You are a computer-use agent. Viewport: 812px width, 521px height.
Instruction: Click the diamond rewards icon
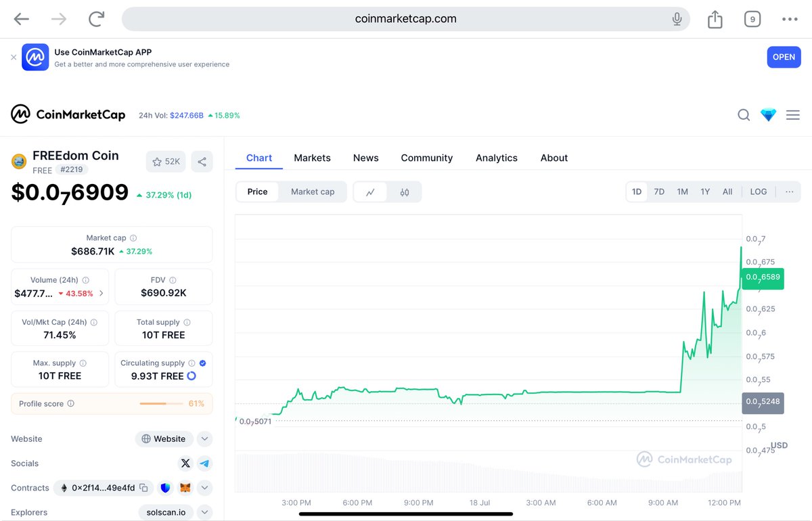coord(768,115)
